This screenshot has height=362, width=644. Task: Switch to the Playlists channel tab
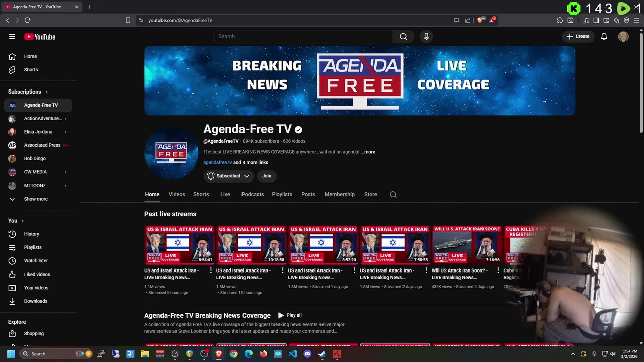point(282,194)
